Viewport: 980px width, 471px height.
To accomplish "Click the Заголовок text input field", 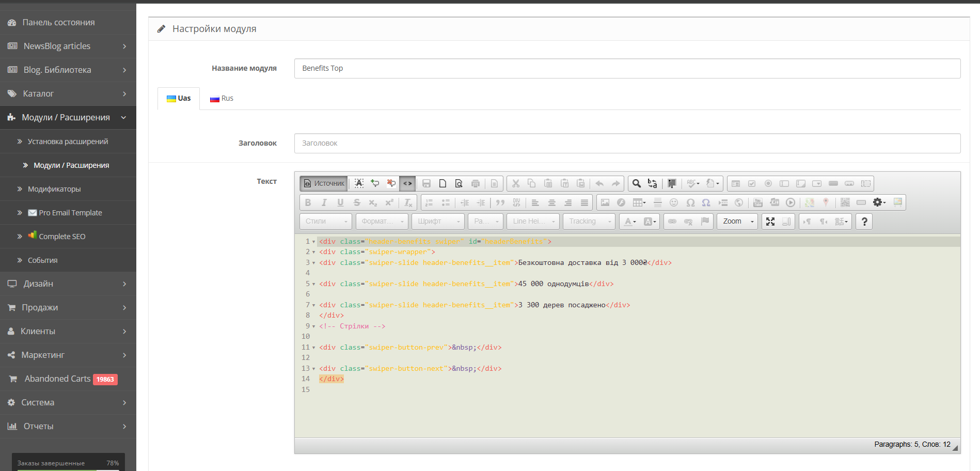I will [627, 143].
